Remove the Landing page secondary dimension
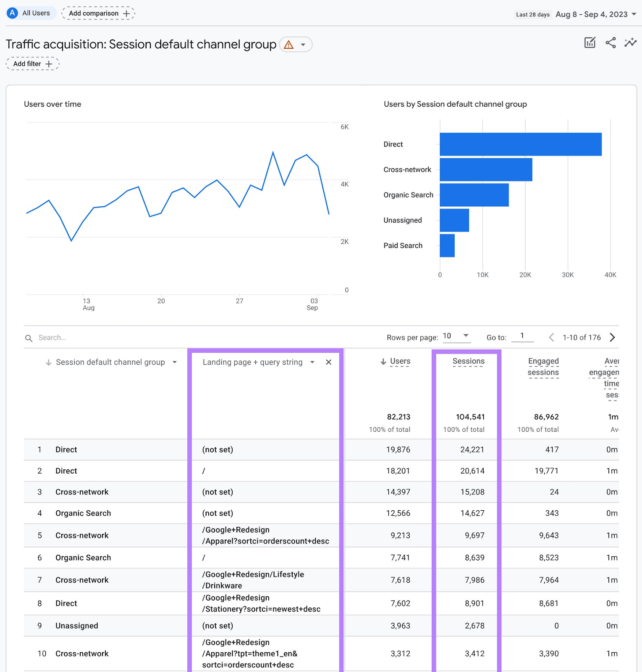The image size is (642, 672). tap(329, 362)
